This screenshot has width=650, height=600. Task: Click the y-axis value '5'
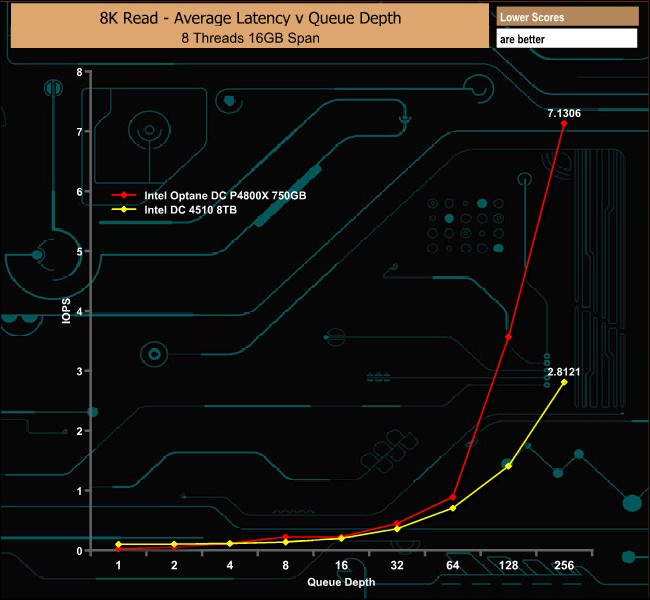tap(79, 252)
